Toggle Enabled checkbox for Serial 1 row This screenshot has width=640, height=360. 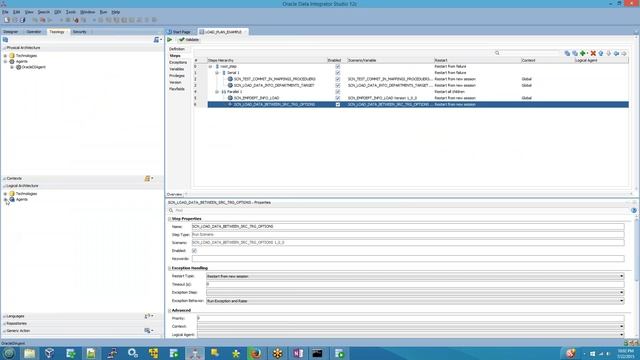pos(338,73)
